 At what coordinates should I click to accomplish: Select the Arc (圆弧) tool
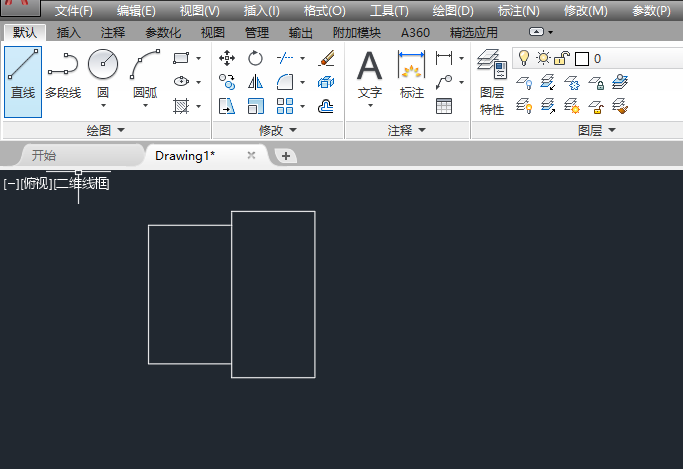point(145,76)
